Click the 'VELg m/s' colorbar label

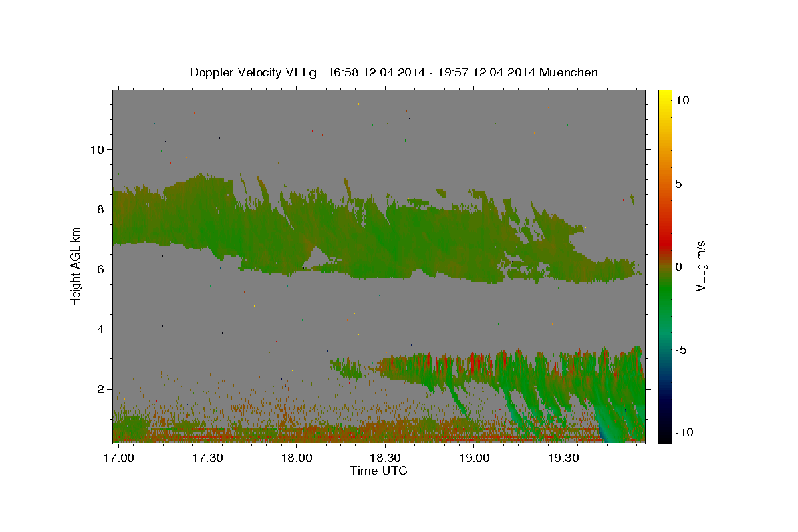pyautogui.click(x=701, y=266)
